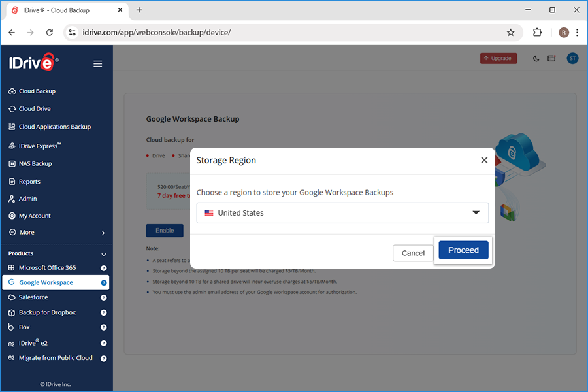This screenshot has height=392, width=588.
Task: Expand the More menu chevron
Action: pyautogui.click(x=103, y=233)
